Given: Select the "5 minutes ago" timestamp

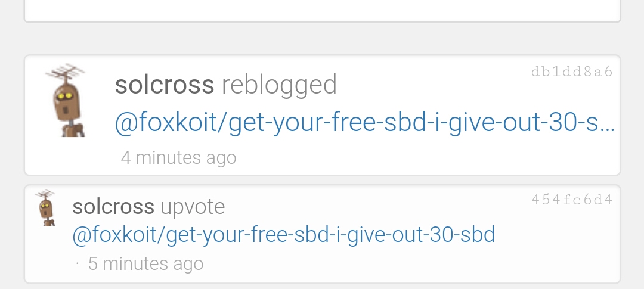Looking at the screenshot, I should tap(146, 263).
